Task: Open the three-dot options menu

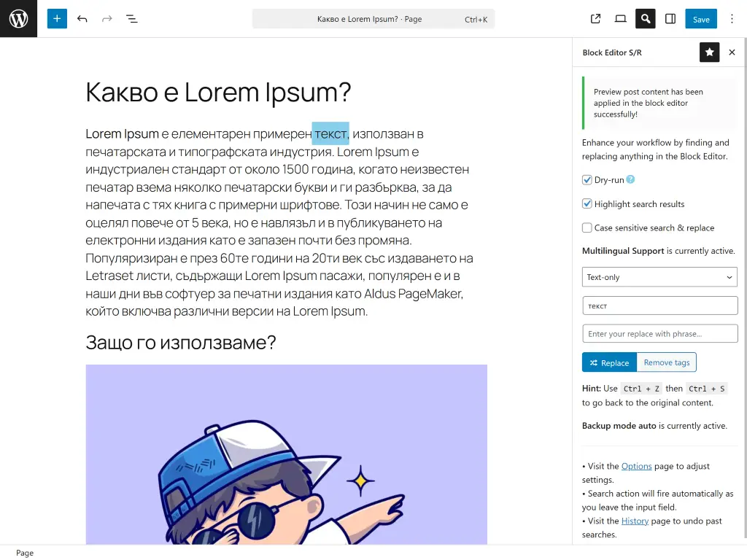Action: click(x=732, y=18)
